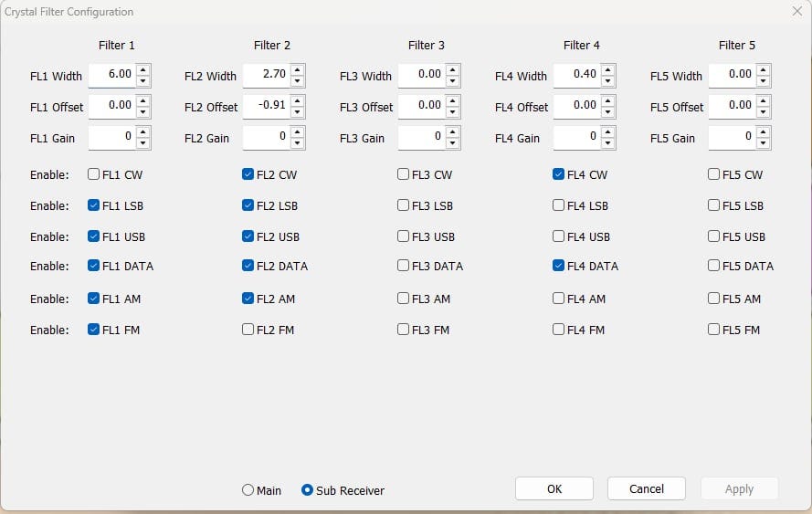
Task: Click the Cancel button
Action: click(647, 488)
